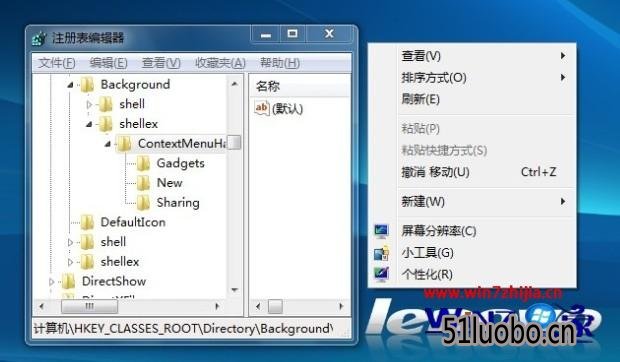This screenshot has width=620, height=362.
Task: Collapse the ContextMenuHandlers node
Action: (108, 144)
